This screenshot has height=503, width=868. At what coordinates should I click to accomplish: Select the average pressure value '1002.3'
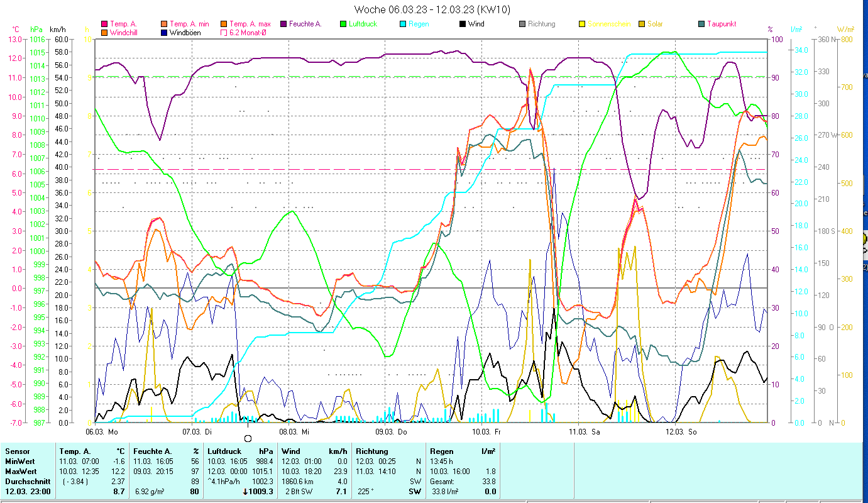[x=262, y=482]
